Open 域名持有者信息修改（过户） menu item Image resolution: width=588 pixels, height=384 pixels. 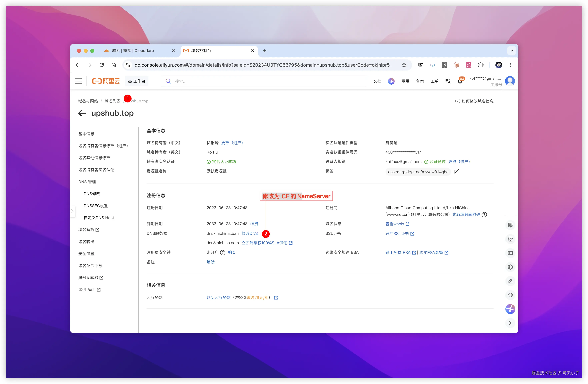pos(103,146)
